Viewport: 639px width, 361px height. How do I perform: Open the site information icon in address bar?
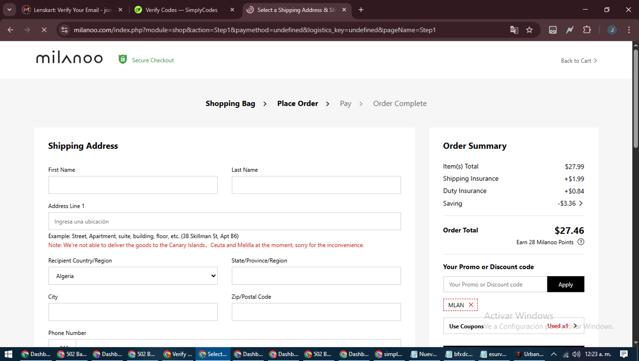point(64,30)
